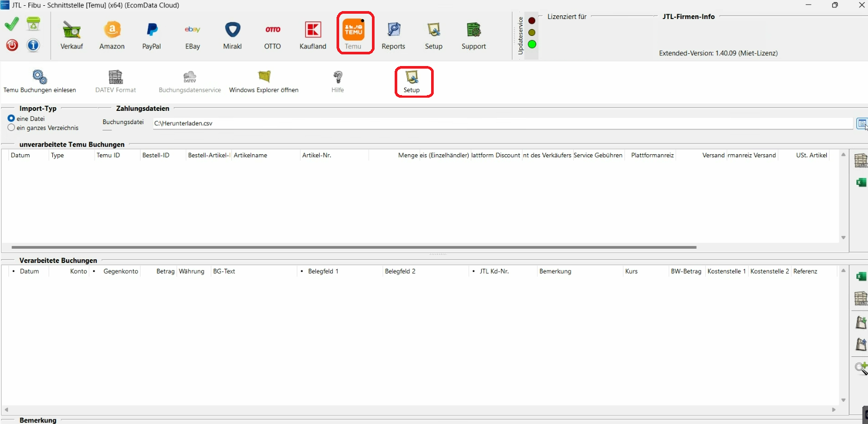Image resolution: width=868 pixels, height=424 pixels.
Task: Select 'ein ganzes Verzeichnis' import option
Action: click(x=11, y=128)
